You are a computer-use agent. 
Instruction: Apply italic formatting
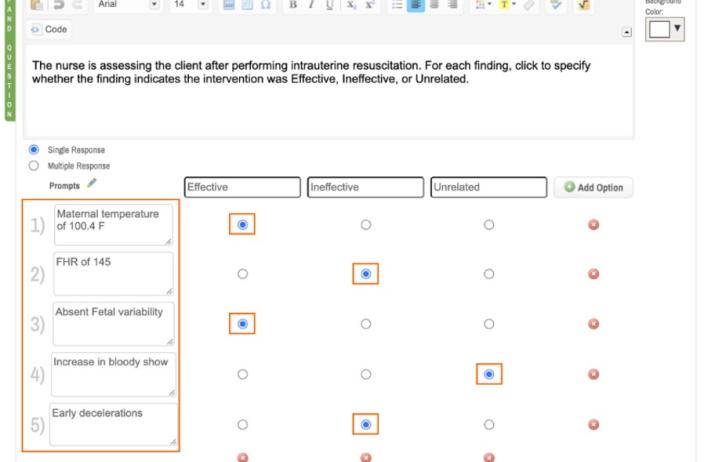311,5
